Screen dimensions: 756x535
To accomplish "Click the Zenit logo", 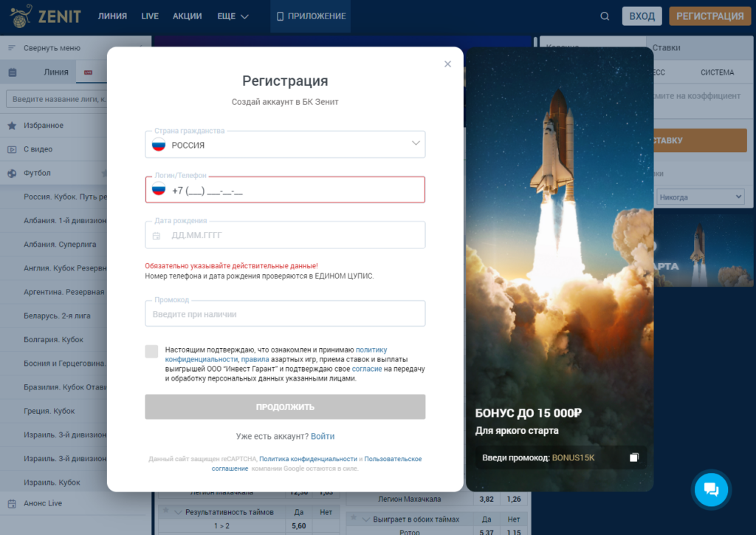I will coord(45,16).
